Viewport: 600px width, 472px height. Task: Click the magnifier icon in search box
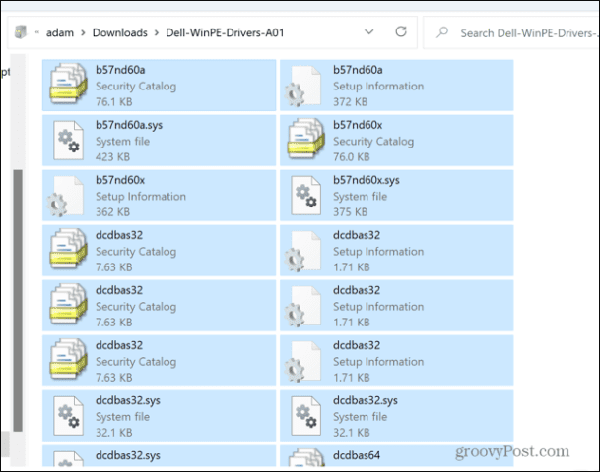(x=442, y=32)
